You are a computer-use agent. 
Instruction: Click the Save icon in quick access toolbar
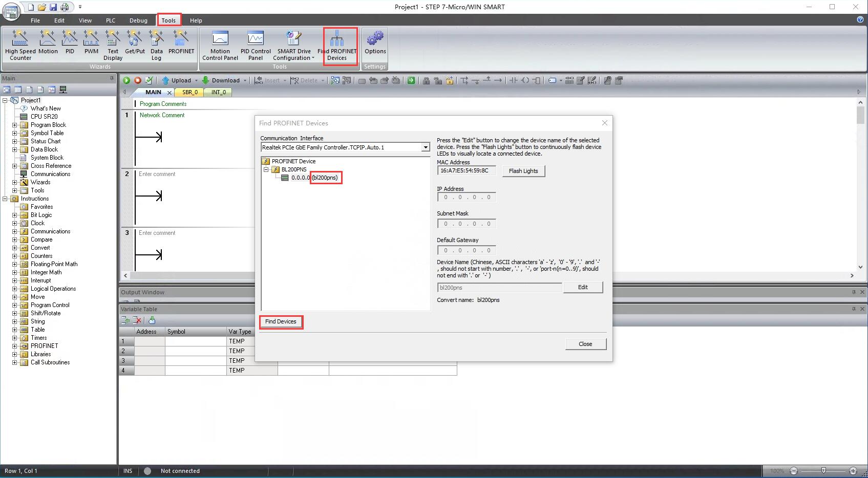[53, 7]
